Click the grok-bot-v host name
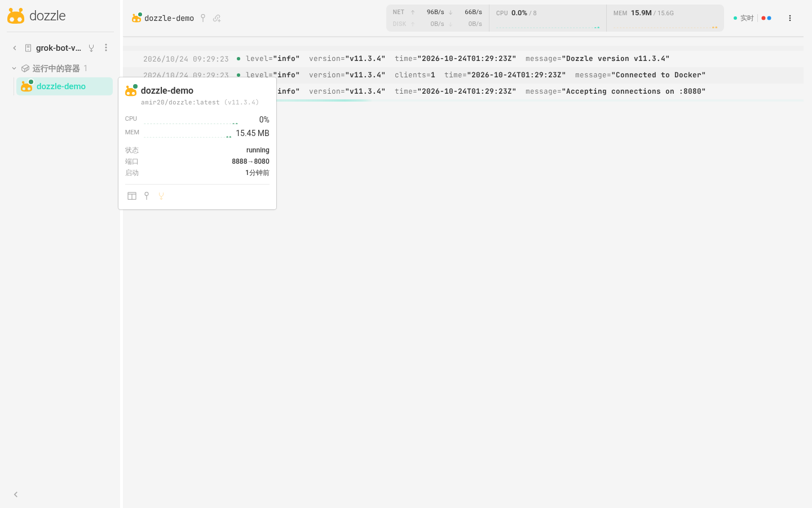The height and width of the screenshot is (508, 812). [x=59, y=48]
